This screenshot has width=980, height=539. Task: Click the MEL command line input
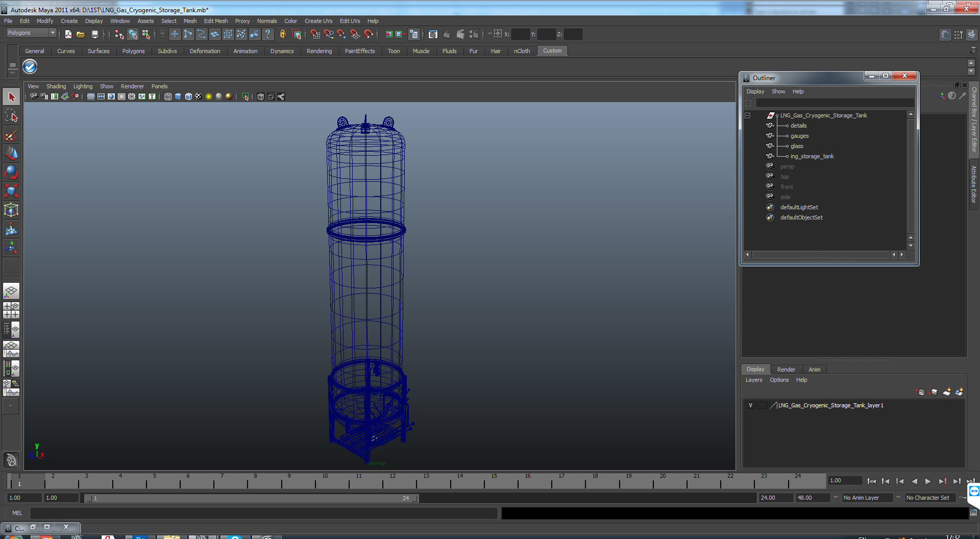pyautogui.click(x=264, y=513)
